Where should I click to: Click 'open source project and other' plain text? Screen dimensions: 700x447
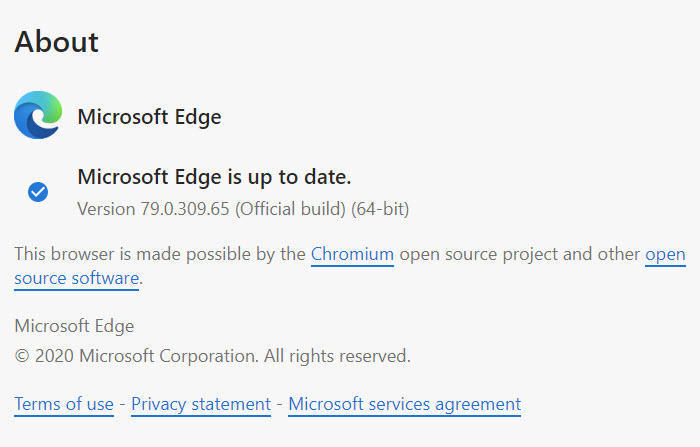click(x=520, y=254)
